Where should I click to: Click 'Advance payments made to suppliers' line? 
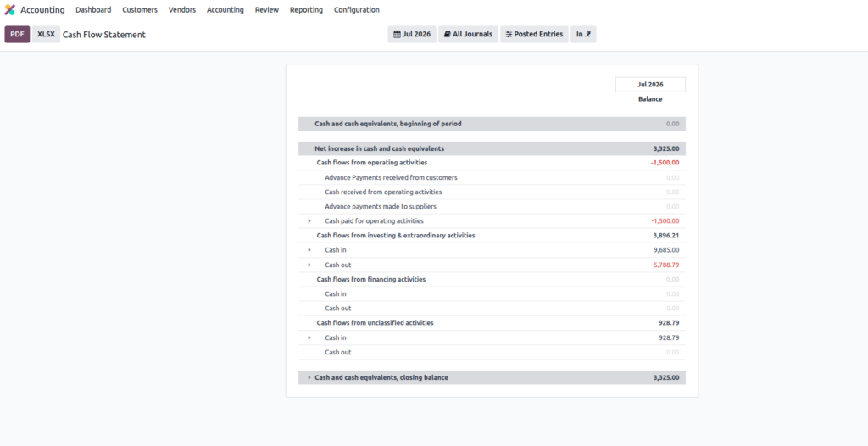pyautogui.click(x=381, y=207)
